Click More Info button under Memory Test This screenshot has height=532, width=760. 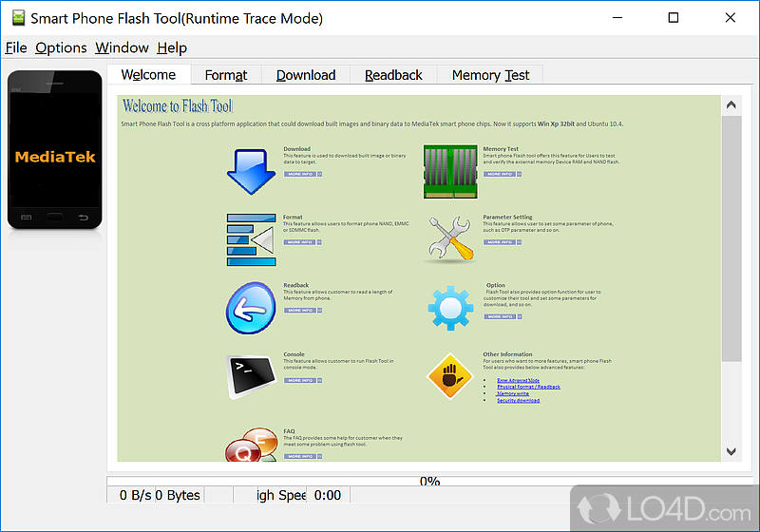click(x=503, y=174)
